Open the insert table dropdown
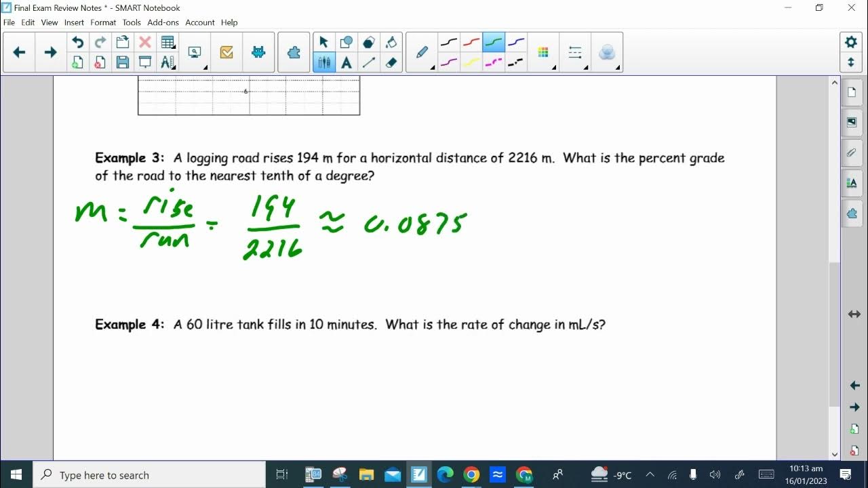Screen dimensions: 868x488 click(167, 43)
